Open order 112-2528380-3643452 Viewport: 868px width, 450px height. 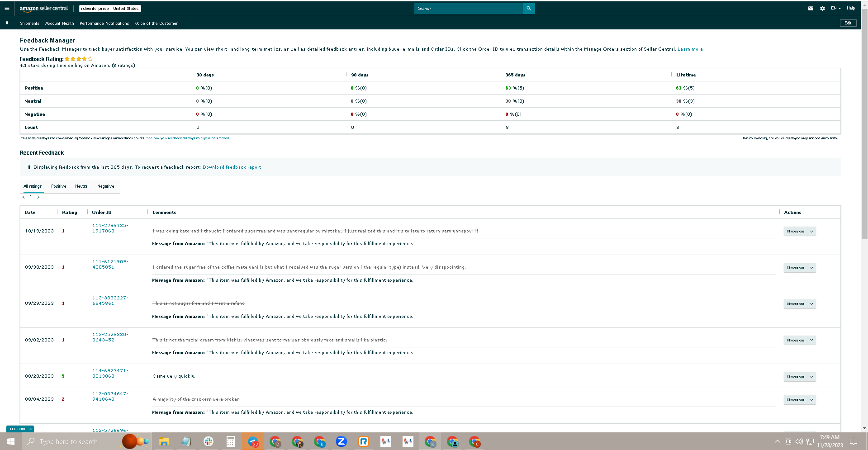click(110, 337)
